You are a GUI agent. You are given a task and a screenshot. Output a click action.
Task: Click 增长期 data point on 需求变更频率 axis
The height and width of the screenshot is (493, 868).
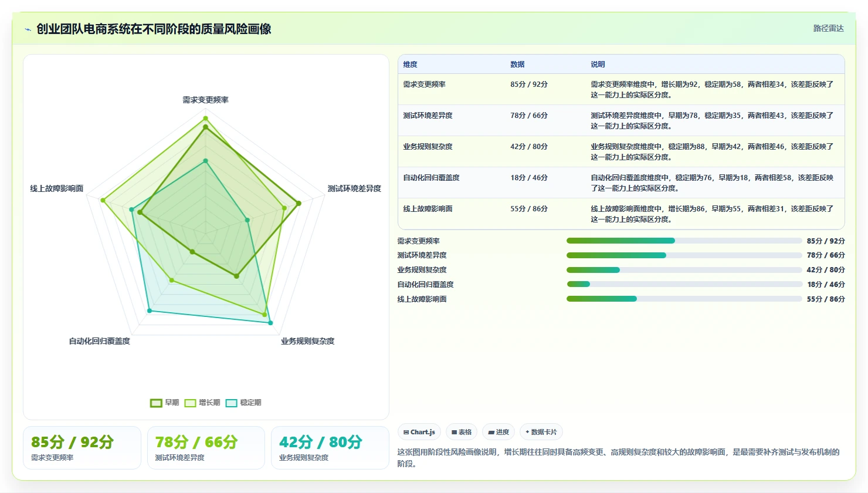pos(205,119)
